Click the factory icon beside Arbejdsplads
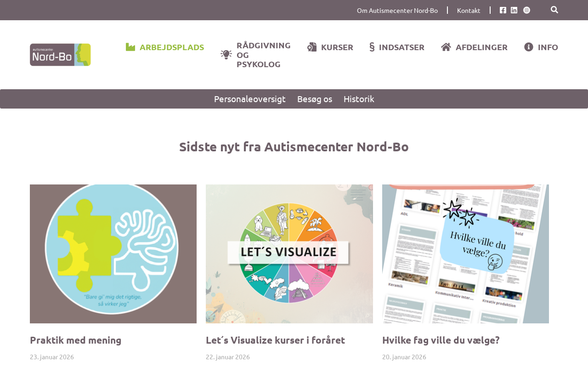 coord(130,47)
